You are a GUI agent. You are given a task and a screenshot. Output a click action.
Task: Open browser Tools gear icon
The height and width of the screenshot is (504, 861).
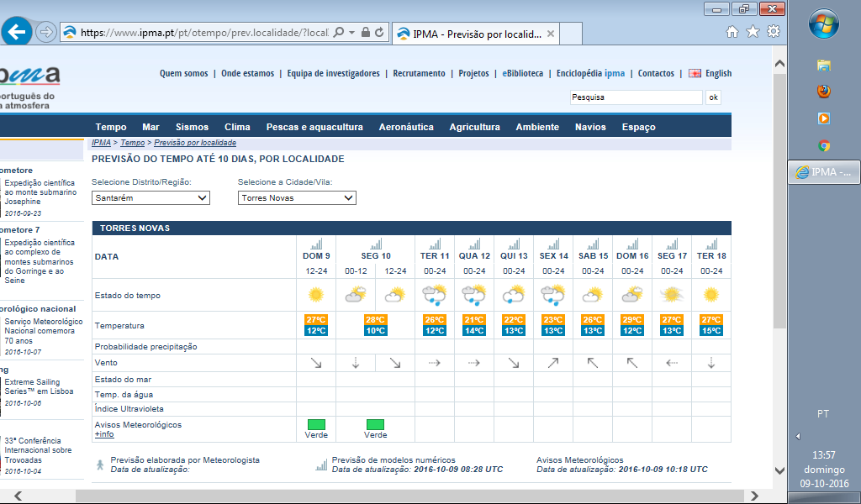(x=774, y=31)
